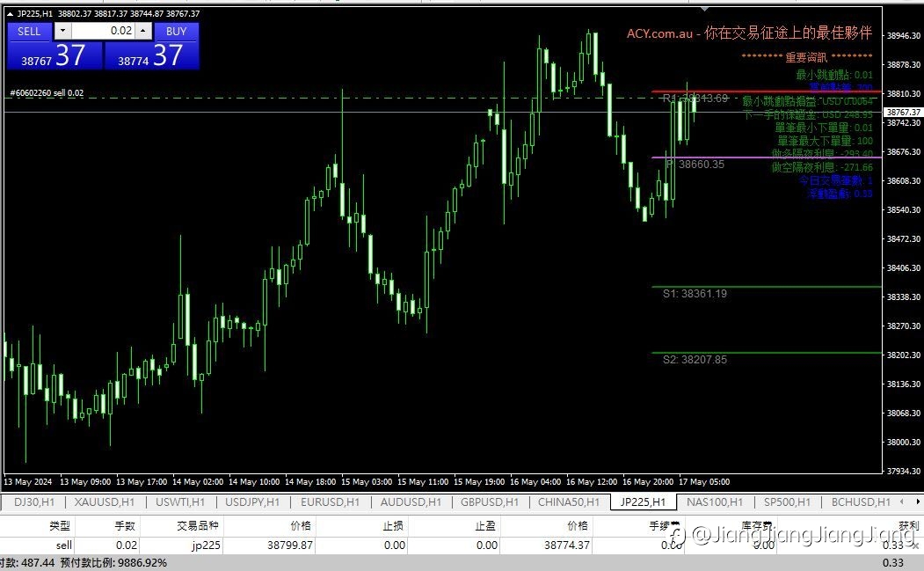The image size is (924, 571).
Task: Click the JP225,H1 chart title text
Action: (x=34, y=13)
